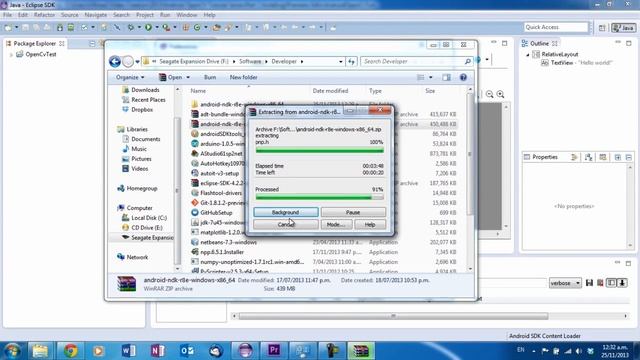Click the file extraction progress bar
Image resolution: width=640 pixels, height=360 pixels.
pyautogui.click(x=320, y=150)
